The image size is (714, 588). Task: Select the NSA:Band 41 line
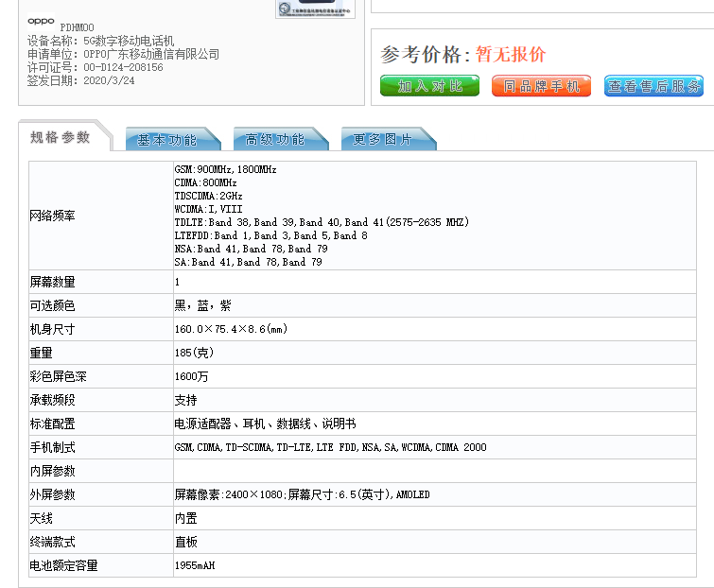(x=251, y=249)
